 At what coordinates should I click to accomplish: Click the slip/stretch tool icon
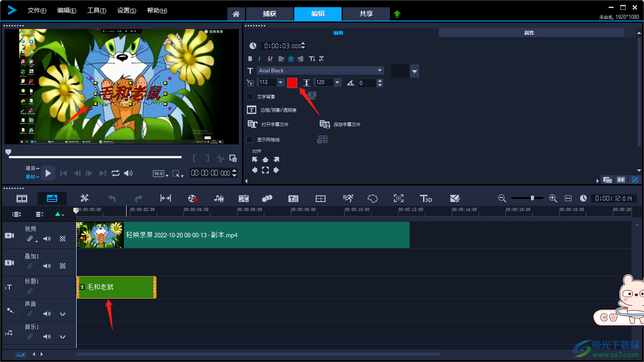165,198
